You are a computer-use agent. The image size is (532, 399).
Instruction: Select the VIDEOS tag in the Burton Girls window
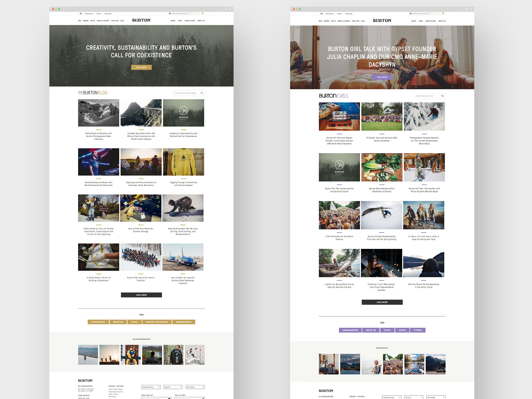click(x=402, y=330)
